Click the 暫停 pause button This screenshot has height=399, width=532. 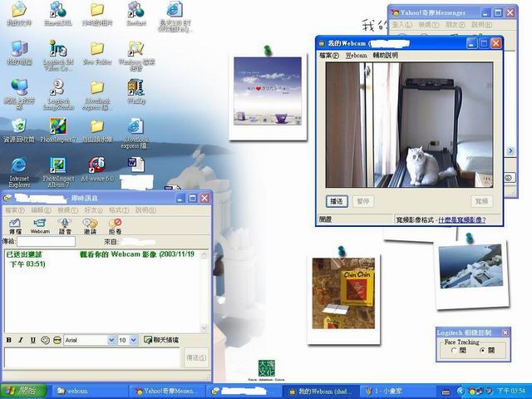tap(362, 201)
